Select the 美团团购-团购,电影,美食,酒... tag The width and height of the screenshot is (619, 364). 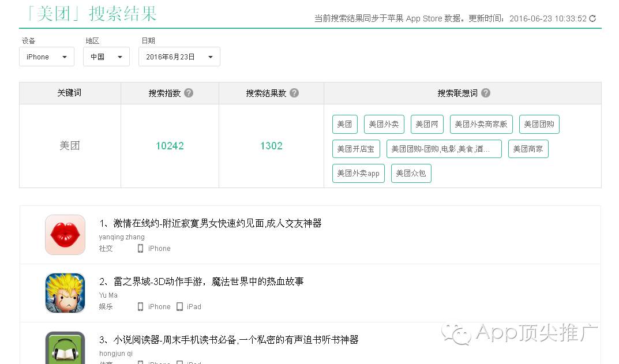[444, 149]
